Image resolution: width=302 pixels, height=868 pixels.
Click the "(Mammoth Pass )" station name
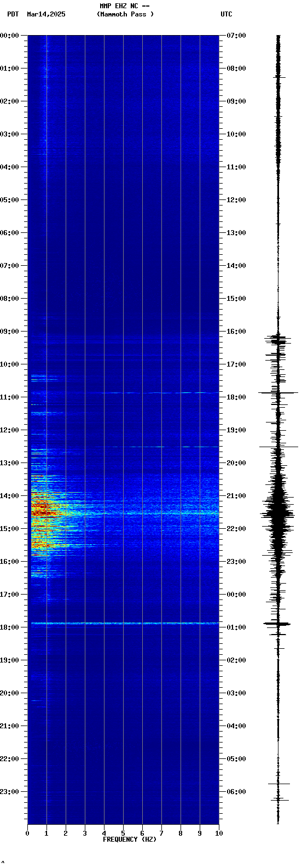tap(125, 14)
